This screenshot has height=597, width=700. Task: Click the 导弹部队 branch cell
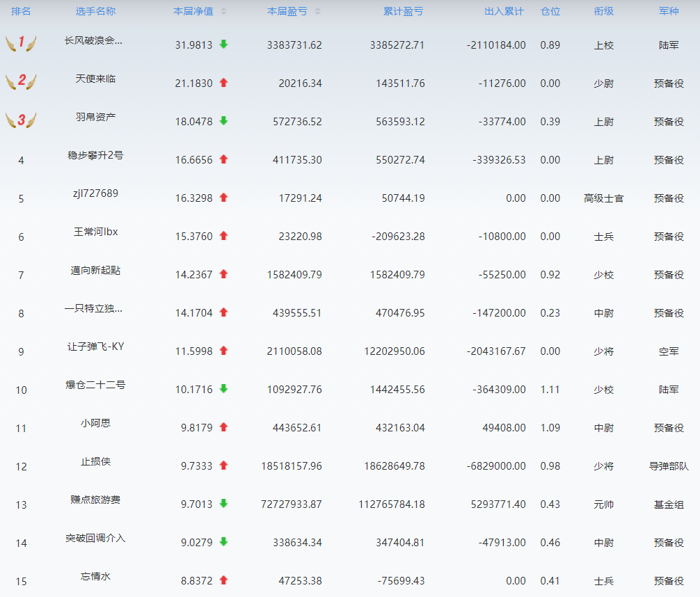tap(669, 466)
